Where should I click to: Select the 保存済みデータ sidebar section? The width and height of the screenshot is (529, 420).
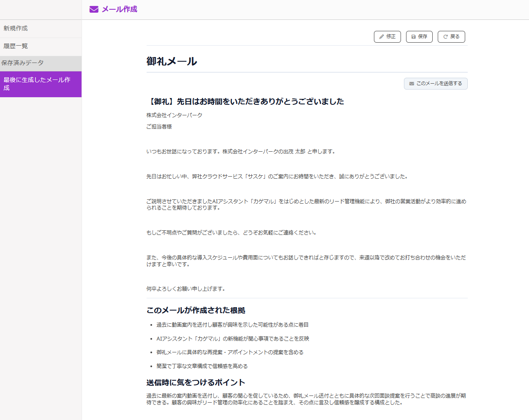click(22, 63)
